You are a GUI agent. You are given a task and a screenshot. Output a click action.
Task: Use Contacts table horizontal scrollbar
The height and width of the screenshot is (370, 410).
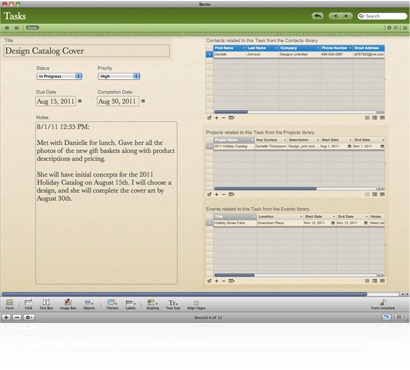[x=231, y=112]
